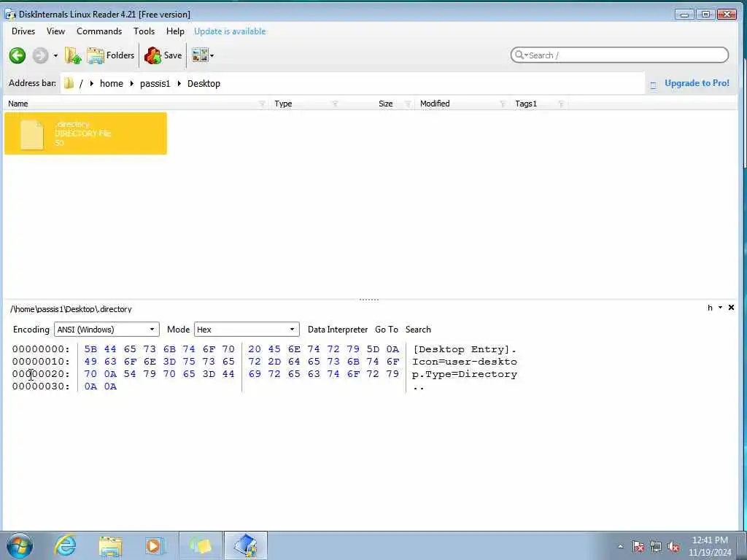The height and width of the screenshot is (560, 747).
Task: Open filter icon on Tags1 column
Action: pos(561,104)
